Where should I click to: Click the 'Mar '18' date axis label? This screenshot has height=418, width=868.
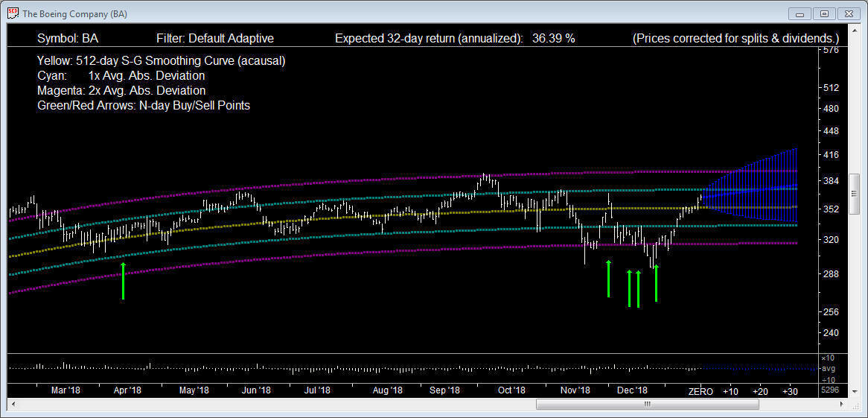[x=66, y=390]
